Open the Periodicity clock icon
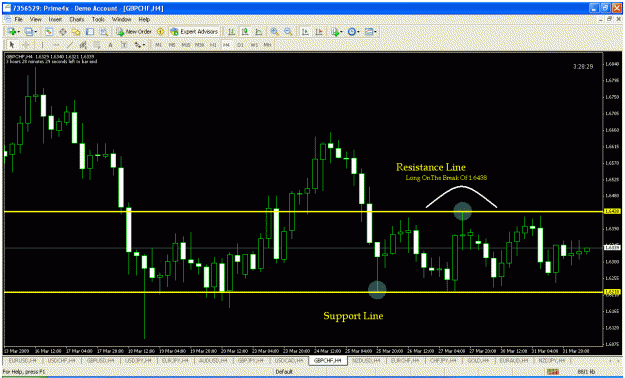 tap(351, 32)
